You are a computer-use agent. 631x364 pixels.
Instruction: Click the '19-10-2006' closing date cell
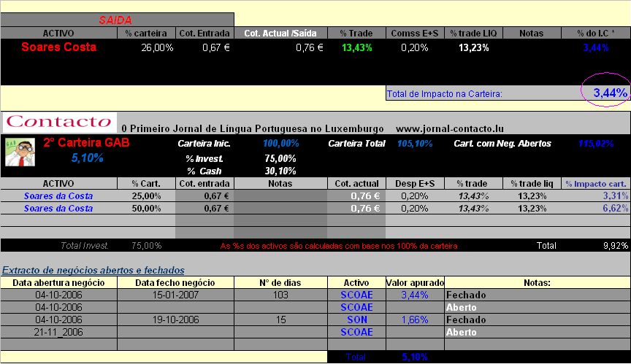click(175, 320)
